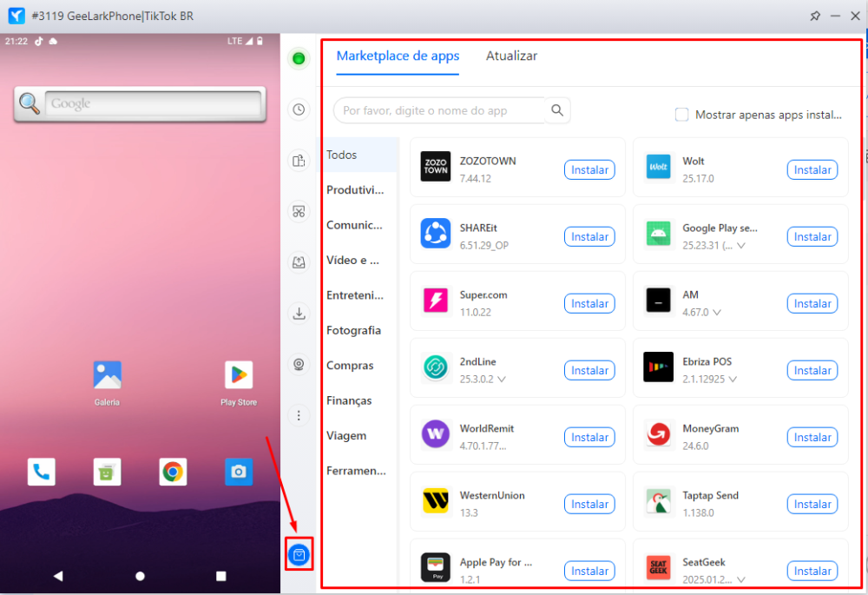868x595 pixels.
Task: Select the Todos category
Action: point(358,155)
